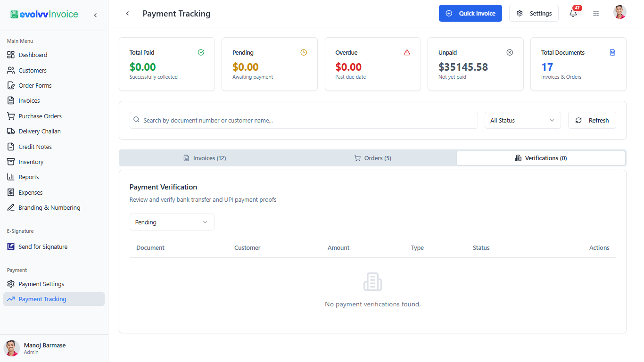Open the profile avatar in header
The image size is (644, 362).
point(620,12)
